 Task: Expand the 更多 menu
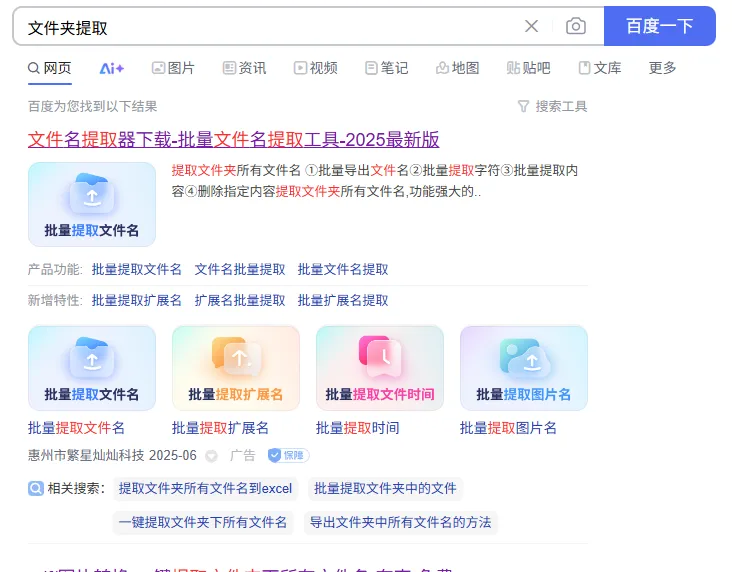pyautogui.click(x=662, y=68)
